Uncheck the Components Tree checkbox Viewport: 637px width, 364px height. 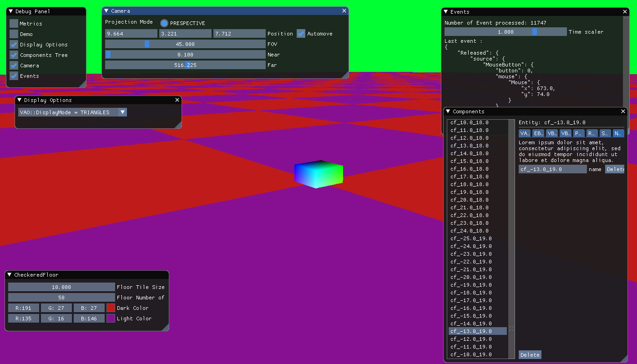(14, 55)
